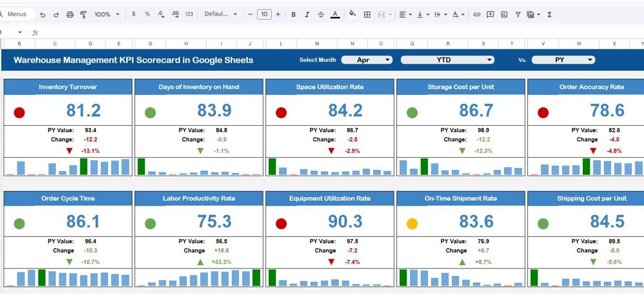This screenshot has width=644, height=294.
Task: Open the YTD period dropdown
Action: (x=447, y=60)
